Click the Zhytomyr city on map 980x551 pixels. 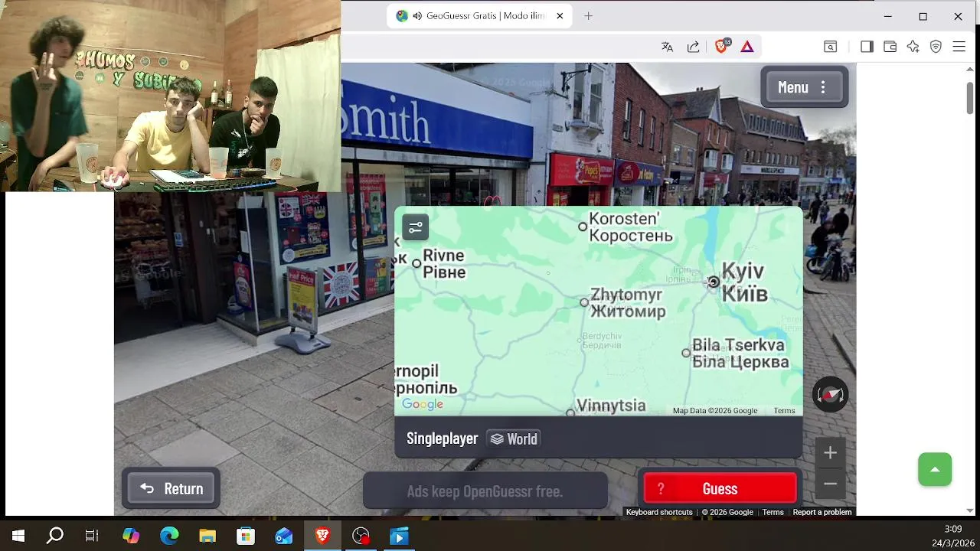pyautogui.click(x=584, y=302)
